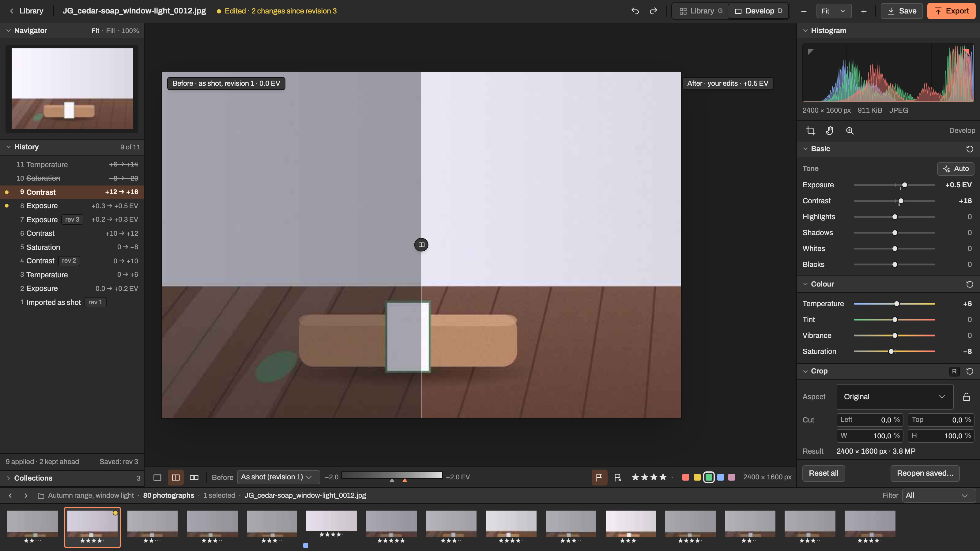Select the Crop tool icon
The height and width of the screenshot is (551, 980).
click(x=810, y=131)
